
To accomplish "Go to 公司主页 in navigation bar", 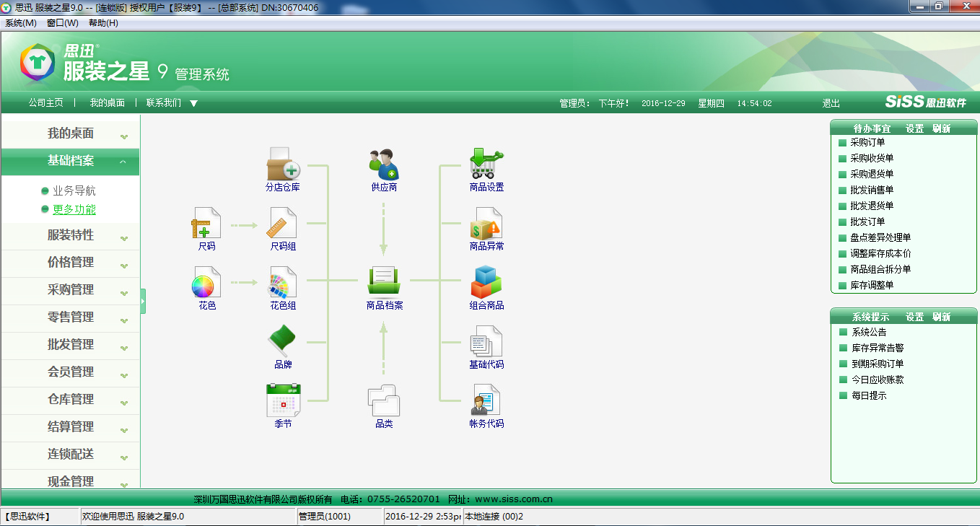I will [46, 103].
